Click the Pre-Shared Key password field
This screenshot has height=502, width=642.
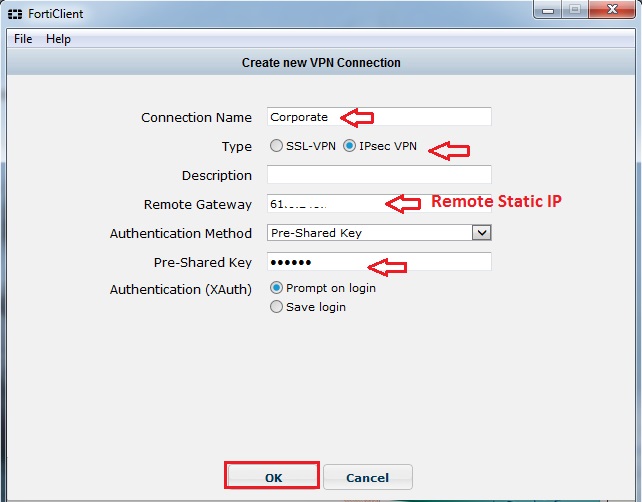coord(379,262)
